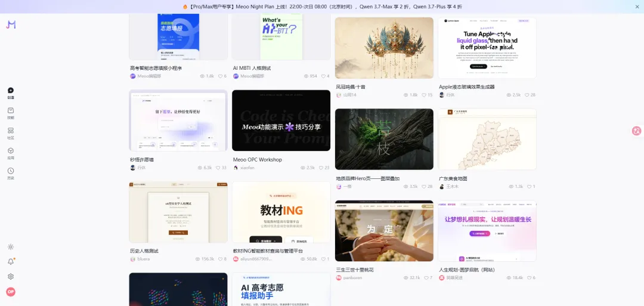This screenshot has height=306, width=644.
Task: Open the AI MBTI thumbnail image
Action: (281, 37)
